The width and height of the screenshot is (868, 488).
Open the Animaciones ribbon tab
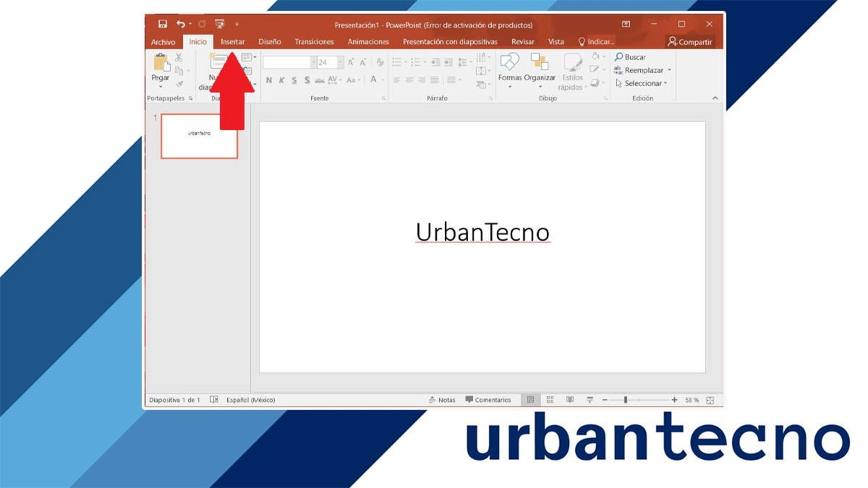tap(367, 41)
